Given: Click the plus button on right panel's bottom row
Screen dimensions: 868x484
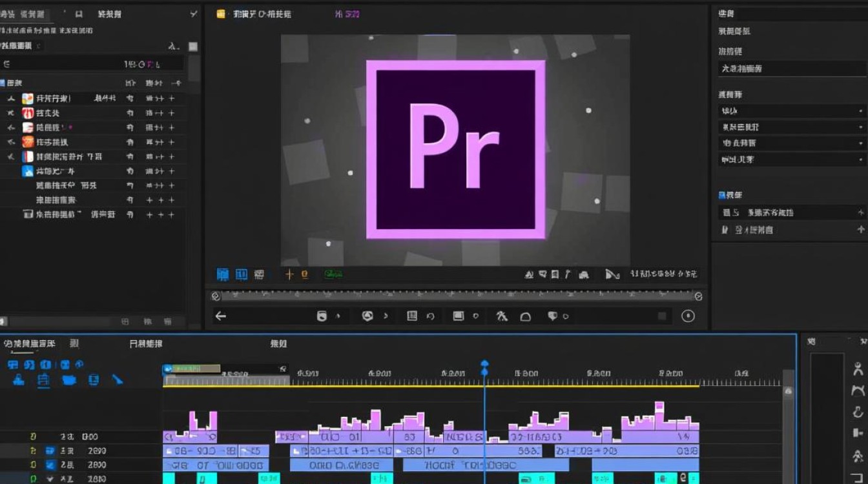Looking at the screenshot, I should pyautogui.click(x=860, y=230).
